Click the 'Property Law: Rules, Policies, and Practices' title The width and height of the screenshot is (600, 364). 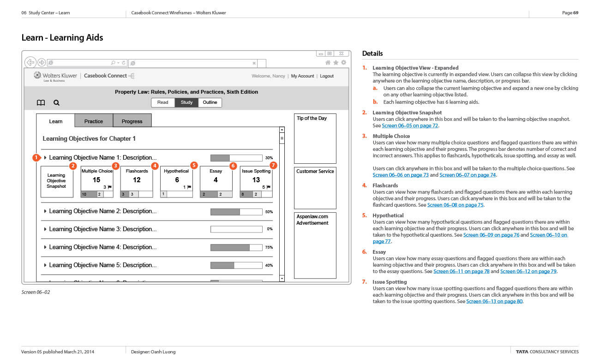186,92
